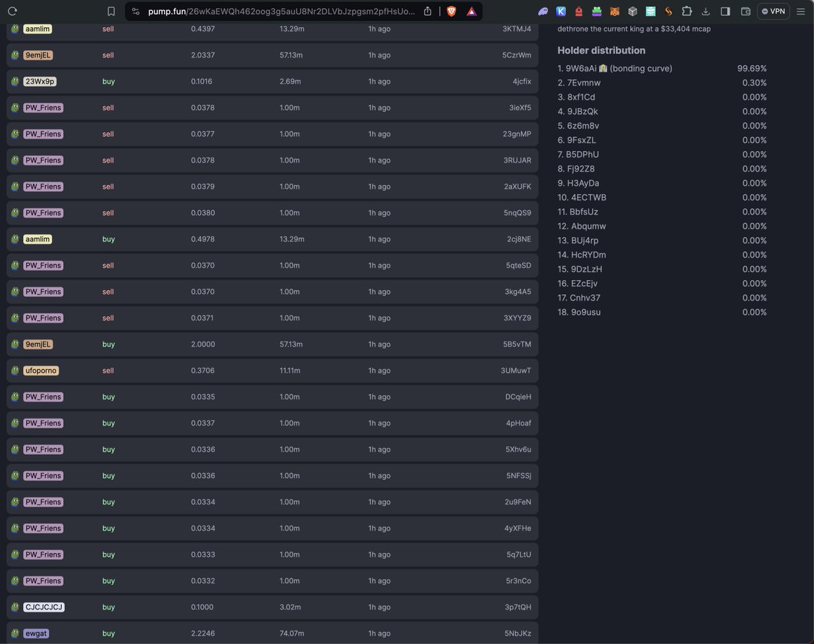This screenshot has height=644, width=814.
Task: Bookmark this page with the bookmark icon
Action: (111, 11)
